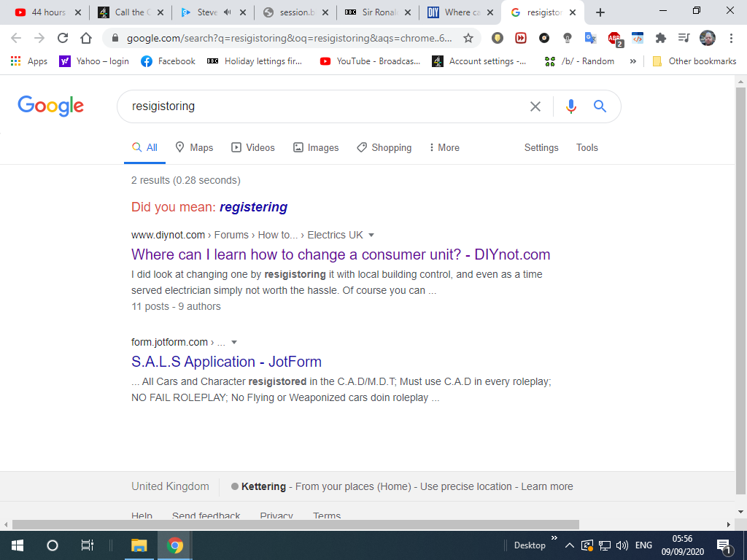Click the suggested spelling 'registering'
747x560 pixels.
[x=253, y=207]
